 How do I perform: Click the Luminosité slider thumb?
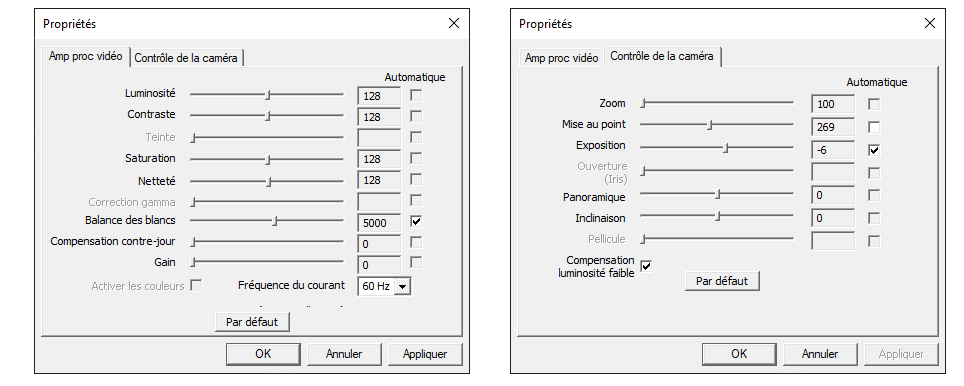(x=268, y=95)
